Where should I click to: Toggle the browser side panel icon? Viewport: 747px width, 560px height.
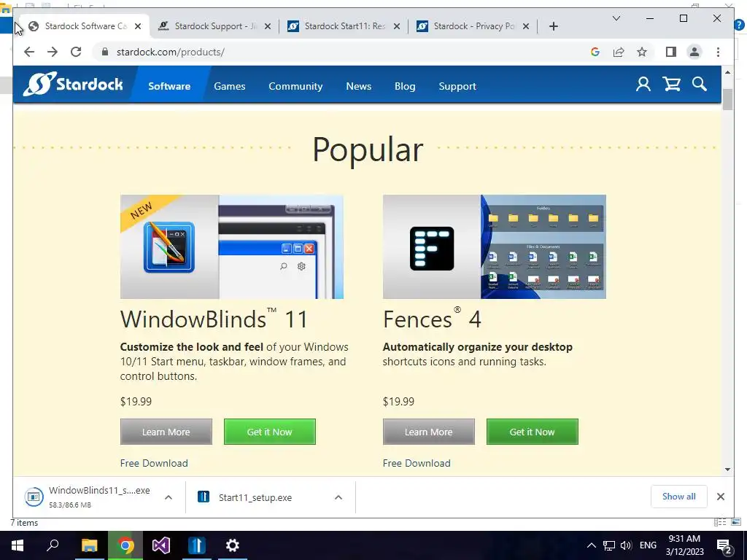coord(671,52)
